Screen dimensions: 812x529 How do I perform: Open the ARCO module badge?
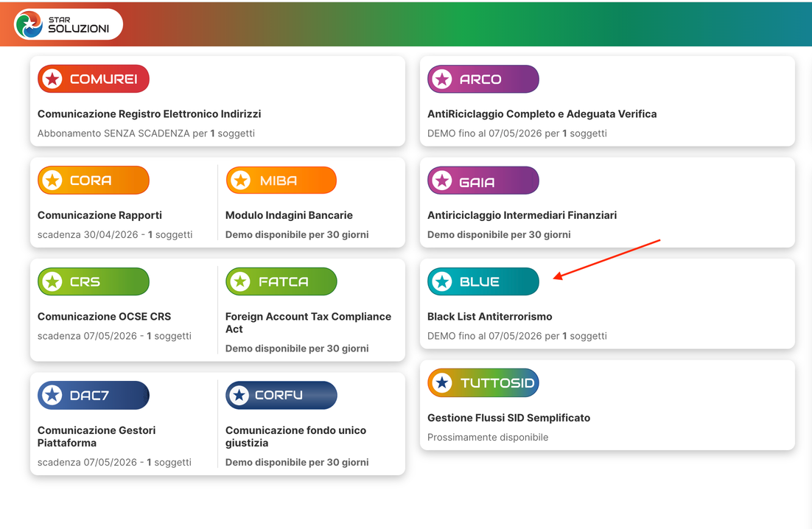tap(483, 79)
